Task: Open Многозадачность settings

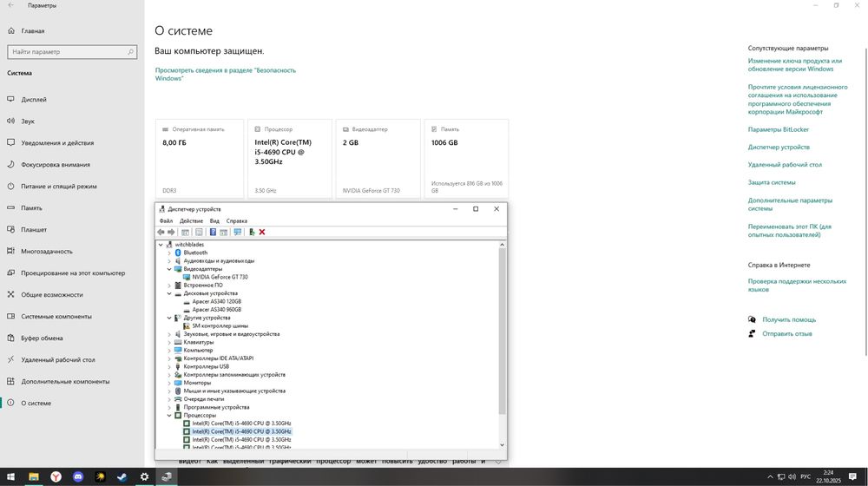Action: coord(47,252)
